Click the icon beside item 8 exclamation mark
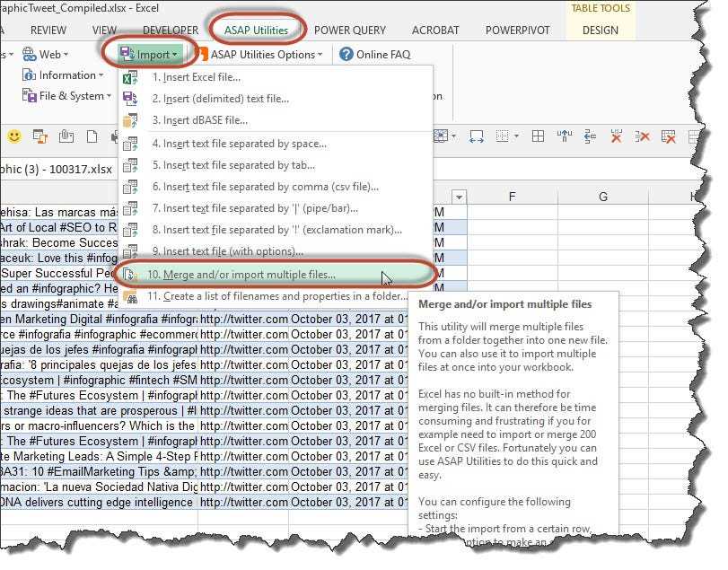This screenshot has width=728, height=570. (x=130, y=230)
